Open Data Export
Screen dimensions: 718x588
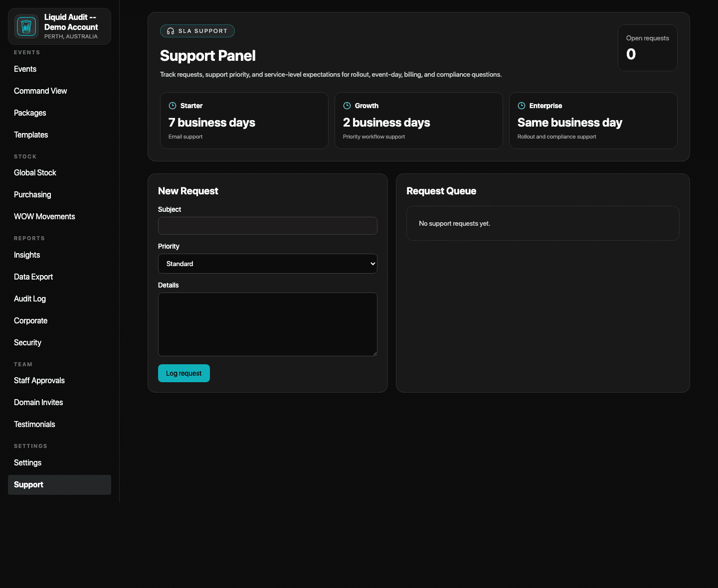point(59,277)
